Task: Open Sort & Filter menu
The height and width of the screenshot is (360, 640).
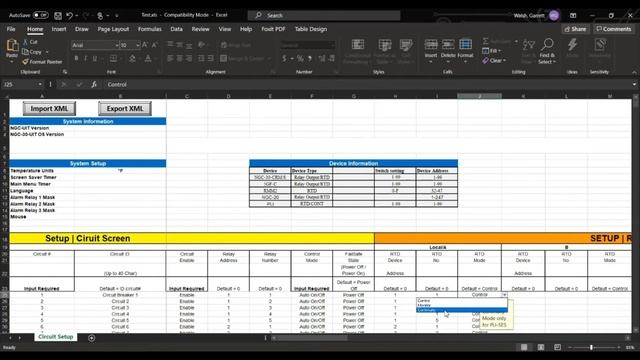Action: tap(529, 51)
